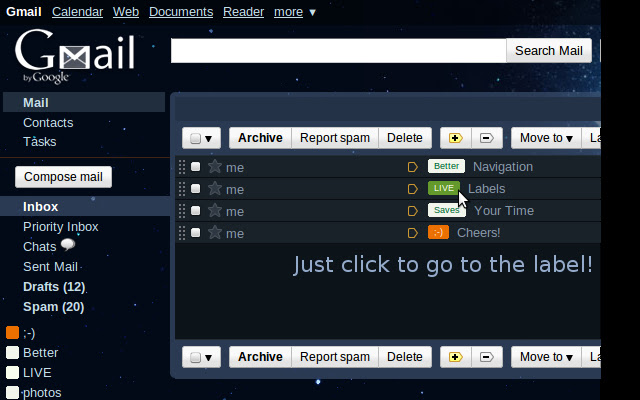Click the top Delete button
This screenshot has height=400, width=640.
tap(404, 138)
